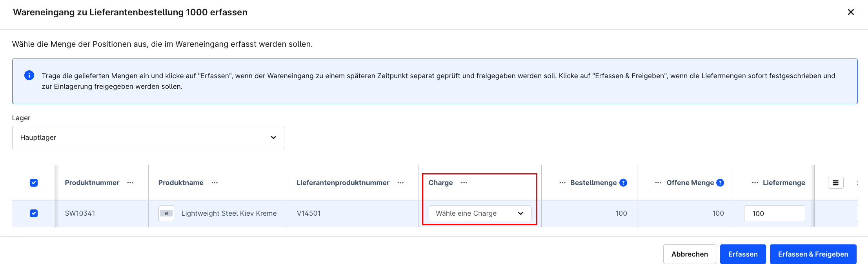This screenshot has height=266, width=868.
Task: Open Produktname column options menu
Action: point(215,183)
